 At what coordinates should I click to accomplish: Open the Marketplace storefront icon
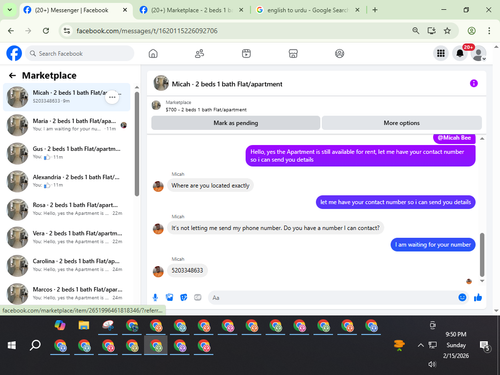pos(293,53)
